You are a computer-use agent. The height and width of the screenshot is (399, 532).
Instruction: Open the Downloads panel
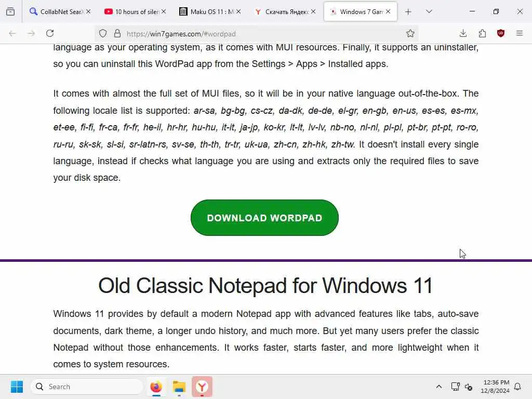click(463, 33)
